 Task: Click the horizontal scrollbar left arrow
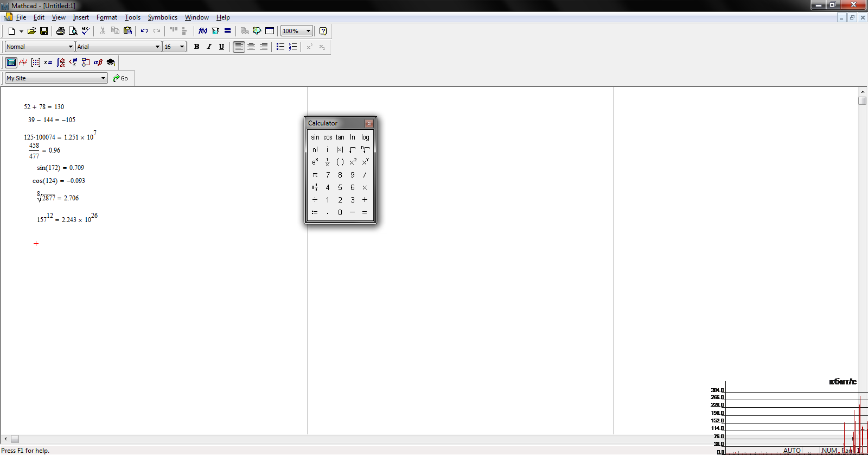coord(5,439)
